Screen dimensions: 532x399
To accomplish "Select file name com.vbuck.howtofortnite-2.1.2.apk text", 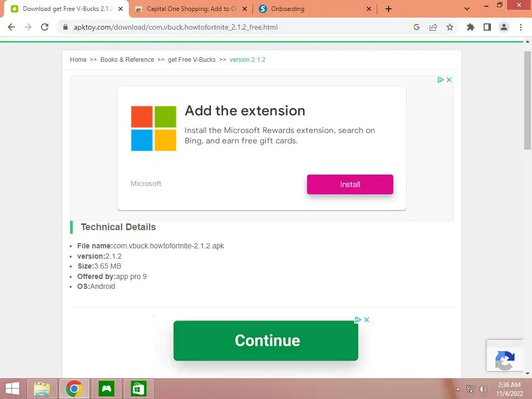I will pos(168,246).
